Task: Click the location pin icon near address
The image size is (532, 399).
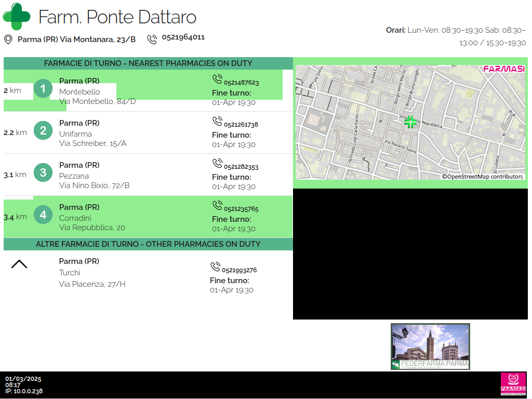Action: coord(8,39)
